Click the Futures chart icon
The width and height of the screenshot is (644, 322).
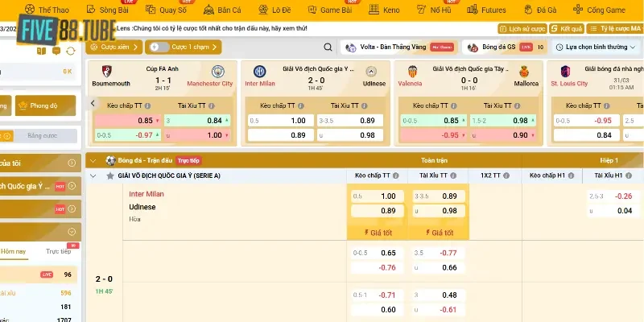473,9
